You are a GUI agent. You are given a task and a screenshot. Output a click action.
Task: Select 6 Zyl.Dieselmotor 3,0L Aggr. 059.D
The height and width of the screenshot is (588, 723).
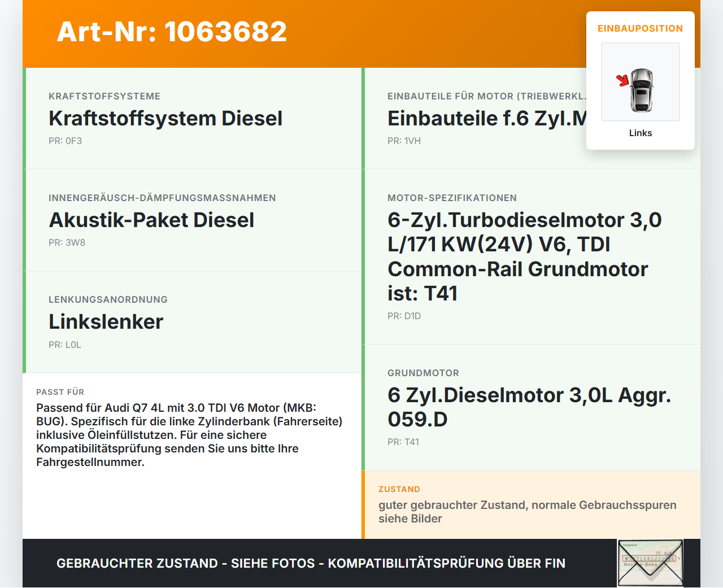point(529,407)
